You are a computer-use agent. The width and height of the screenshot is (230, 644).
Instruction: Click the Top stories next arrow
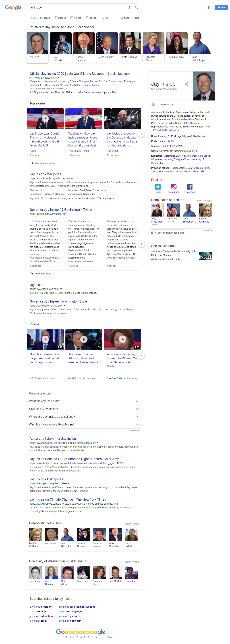pyautogui.click(x=141, y=134)
